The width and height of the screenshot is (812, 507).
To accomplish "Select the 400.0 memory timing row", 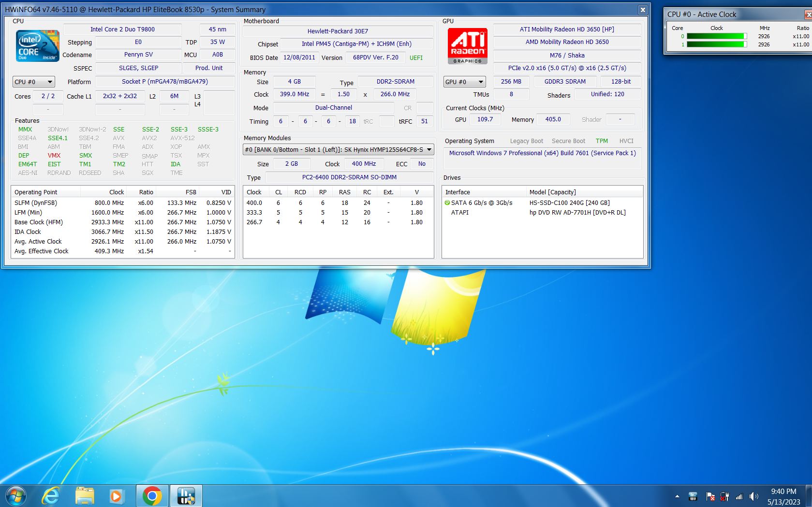I will point(338,203).
